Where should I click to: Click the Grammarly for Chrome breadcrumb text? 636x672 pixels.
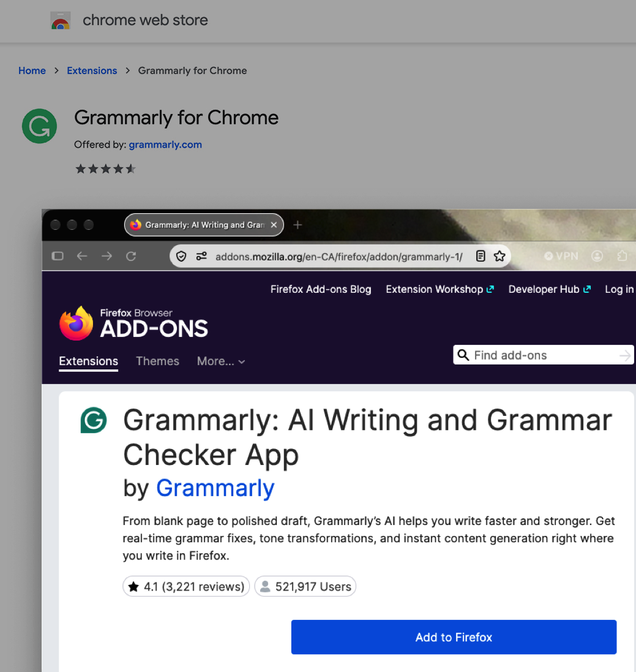tap(192, 70)
